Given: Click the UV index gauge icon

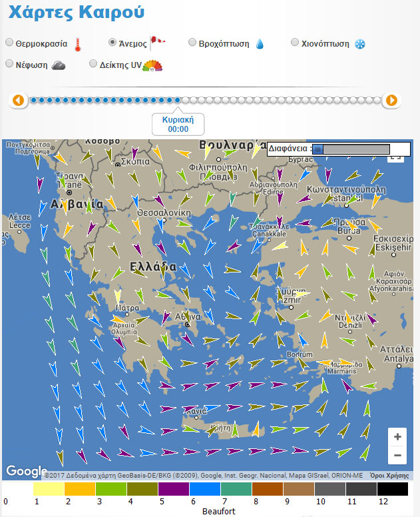Looking at the screenshot, I should [x=152, y=65].
